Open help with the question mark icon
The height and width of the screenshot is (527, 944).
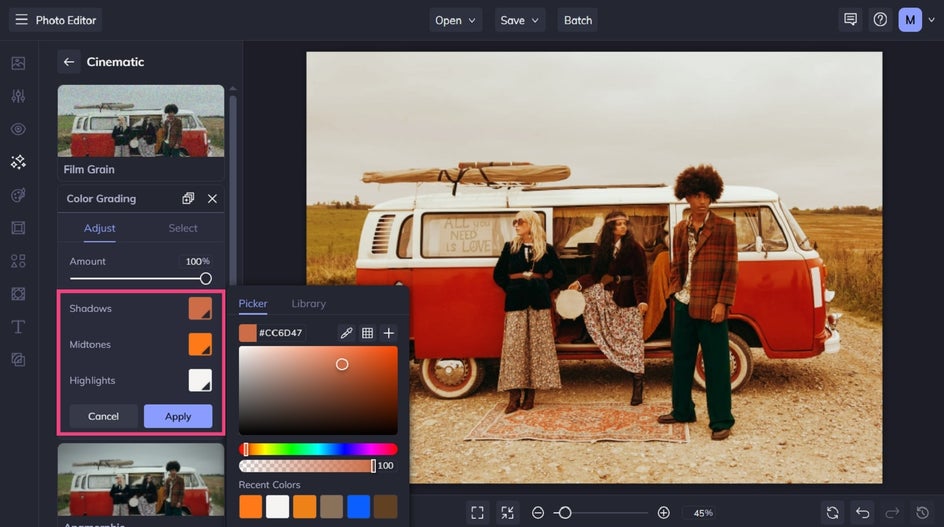pos(880,20)
